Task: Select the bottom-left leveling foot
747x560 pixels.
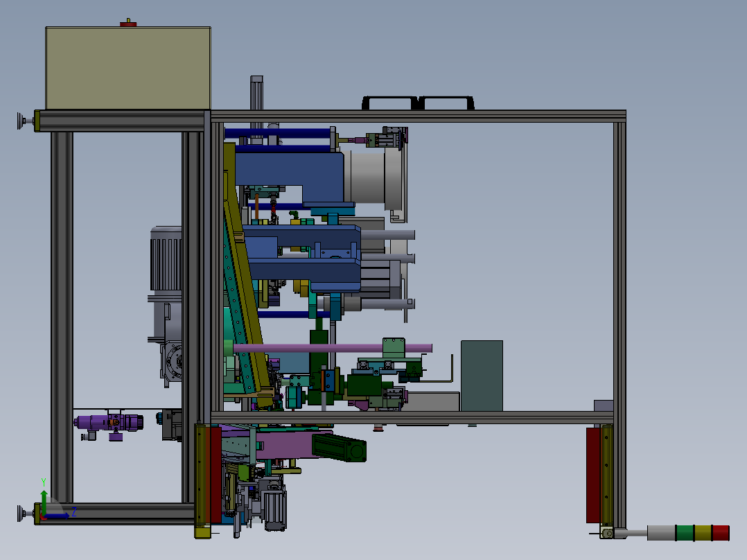Action: coord(26,514)
